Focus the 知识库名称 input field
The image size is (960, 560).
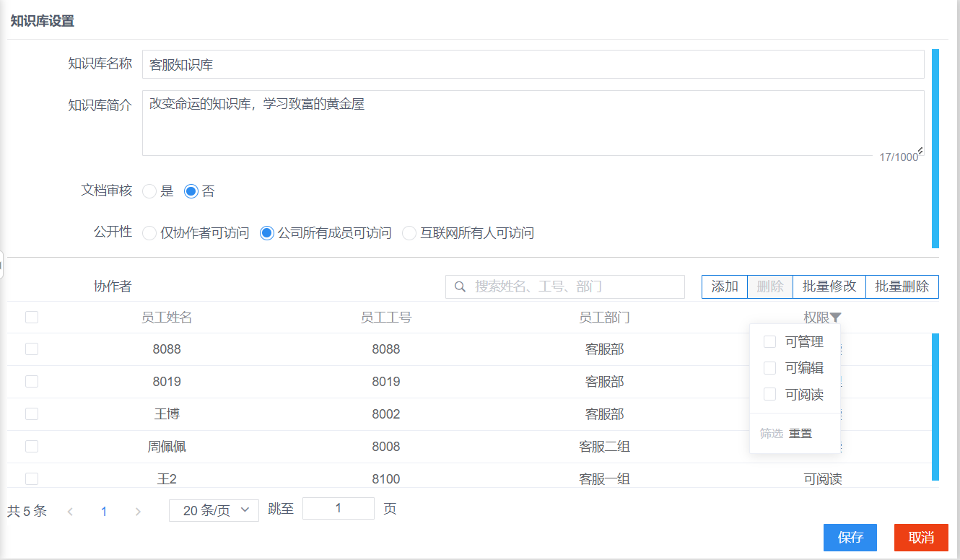pos(533,64)
